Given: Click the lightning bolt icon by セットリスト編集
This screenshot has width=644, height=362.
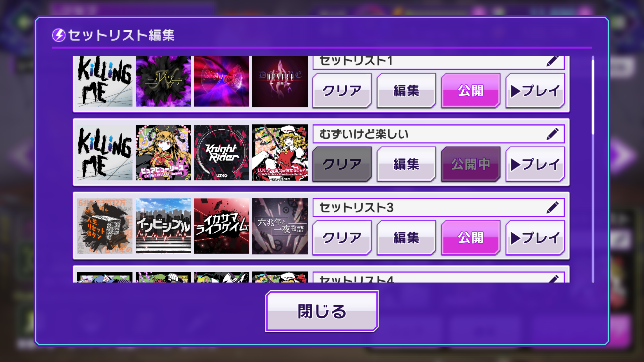Looking at the screenshot, I should point(59,35).
